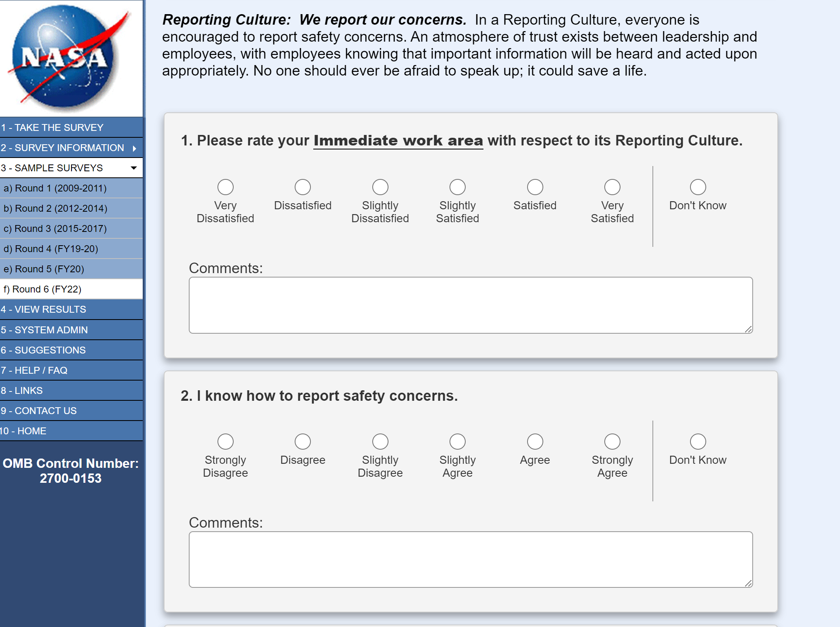This screenshot has height=627, width=840.
Task: Select Disagree radio for question 2
Action: (x=302, y=442)
